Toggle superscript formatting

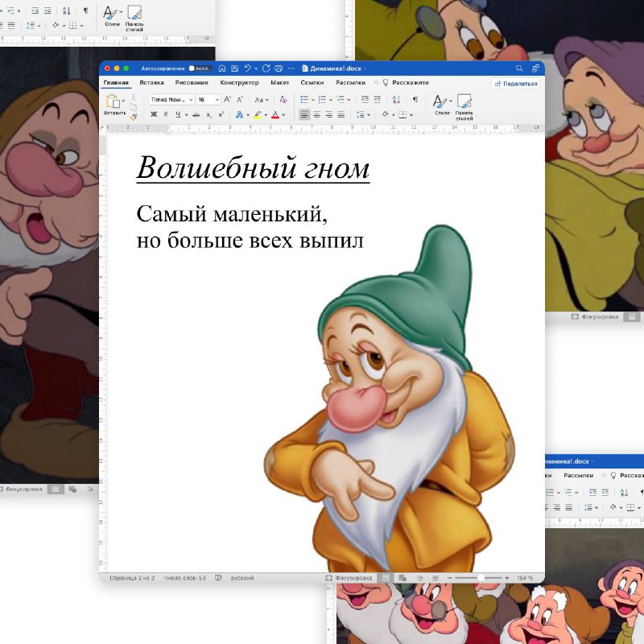tap(221, 115)
